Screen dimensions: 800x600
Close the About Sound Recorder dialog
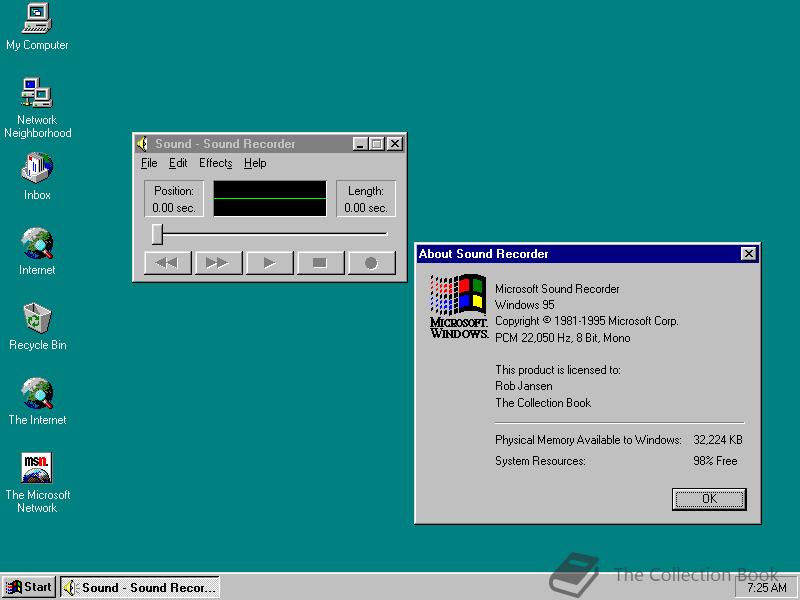coord(748,254)
